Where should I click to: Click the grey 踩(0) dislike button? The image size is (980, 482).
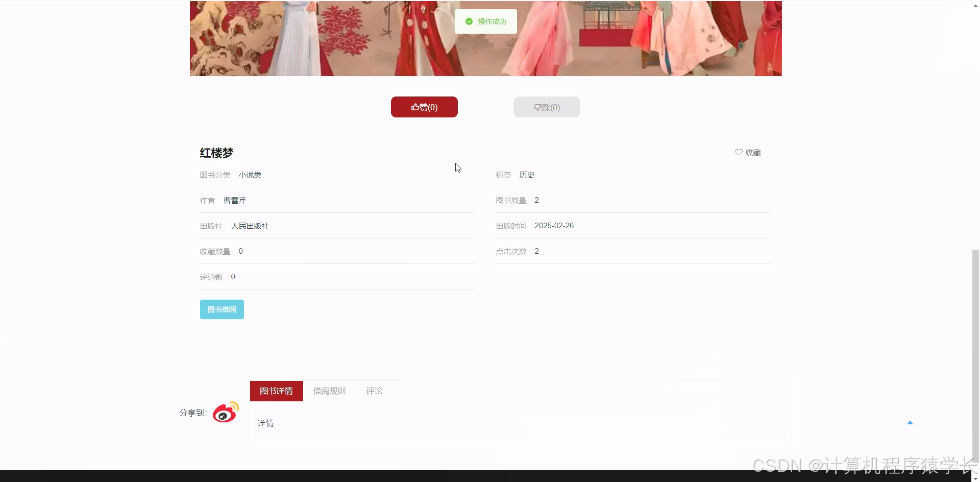547,107
